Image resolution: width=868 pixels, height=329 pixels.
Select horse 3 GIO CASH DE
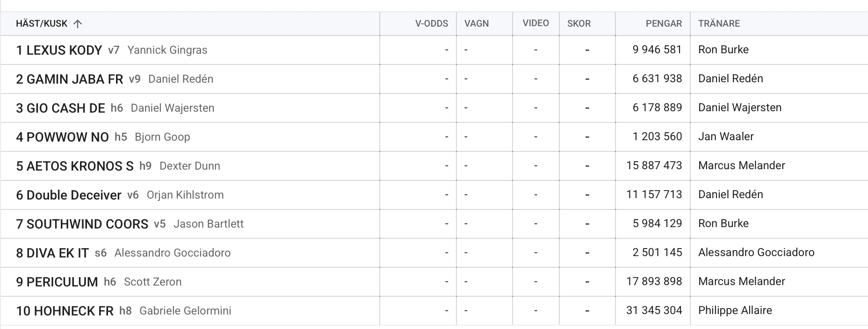(x=60, y=108)
